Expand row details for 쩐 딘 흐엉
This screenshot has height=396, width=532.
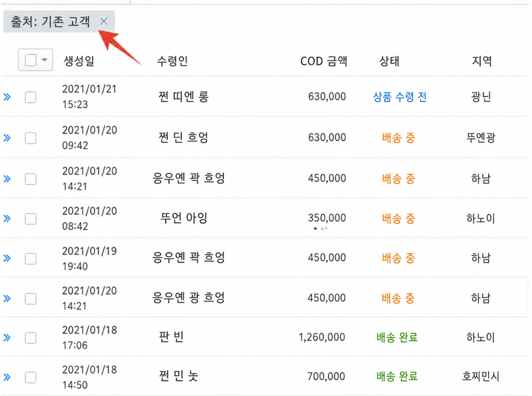tap(7, 138)
